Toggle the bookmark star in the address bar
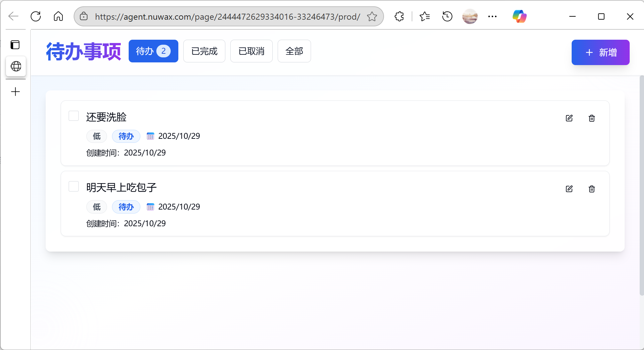The image size is (644, 350). tap(372, 16)
